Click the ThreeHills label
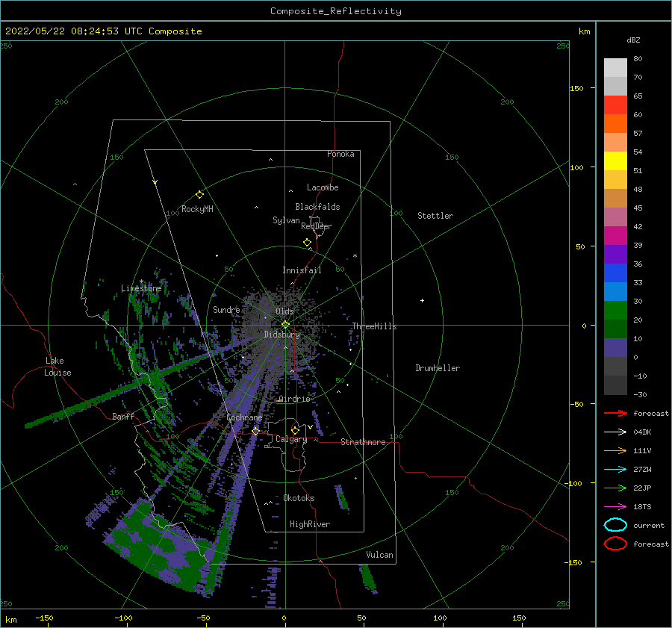Image resolution: width=672 pixels, height=628 pixels. point(374,326)
